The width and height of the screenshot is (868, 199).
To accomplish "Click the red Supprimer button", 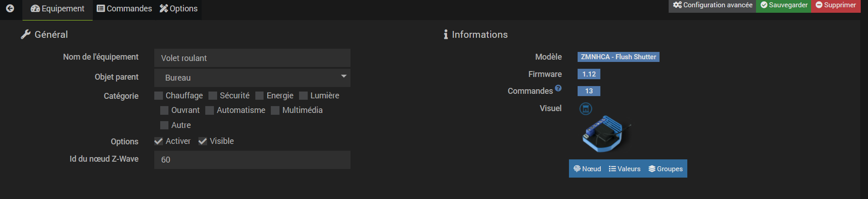I will tap(836, 5).
